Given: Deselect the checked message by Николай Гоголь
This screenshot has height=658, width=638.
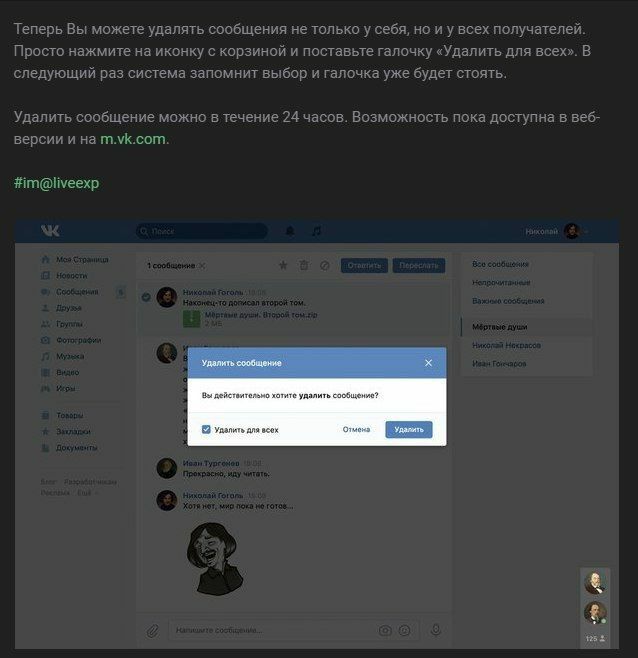Looking at the screenshot, I should point(146,297).
